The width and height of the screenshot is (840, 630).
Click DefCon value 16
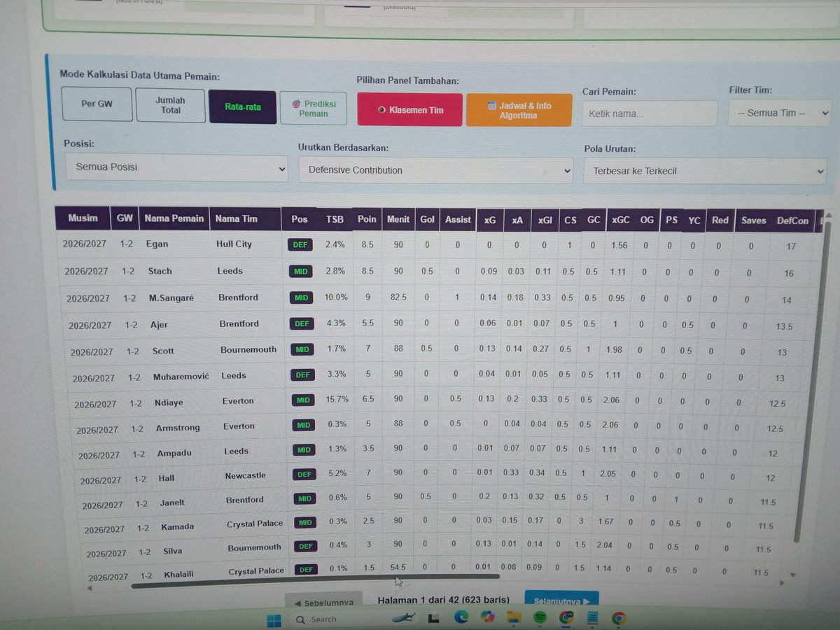coord(789,273)
